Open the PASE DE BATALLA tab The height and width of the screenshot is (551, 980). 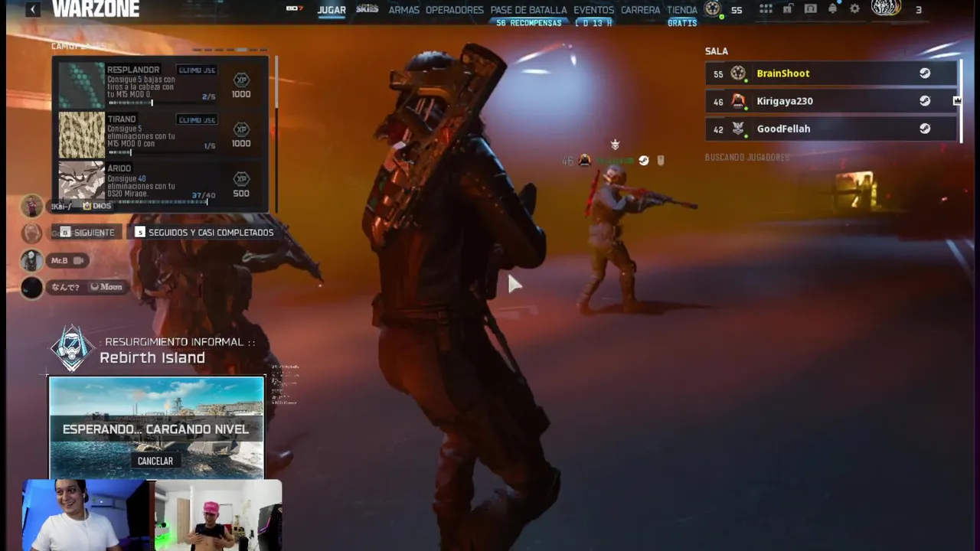click(528, 10)
